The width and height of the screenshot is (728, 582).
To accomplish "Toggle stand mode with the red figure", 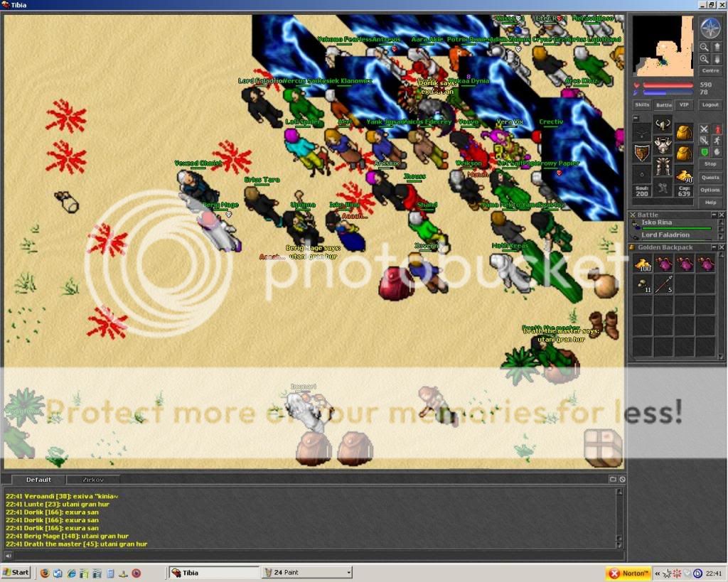I will point(717,129).
